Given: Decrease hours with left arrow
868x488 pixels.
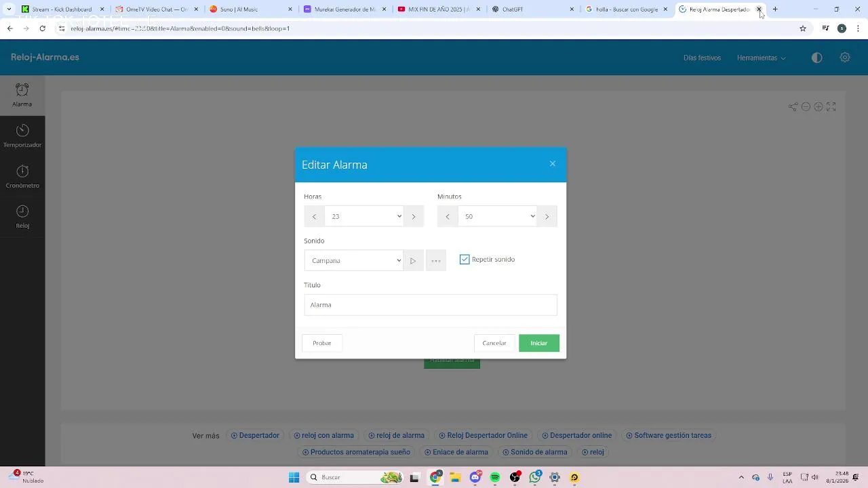Looking at the screenshot, I should [x=314, y=217].
